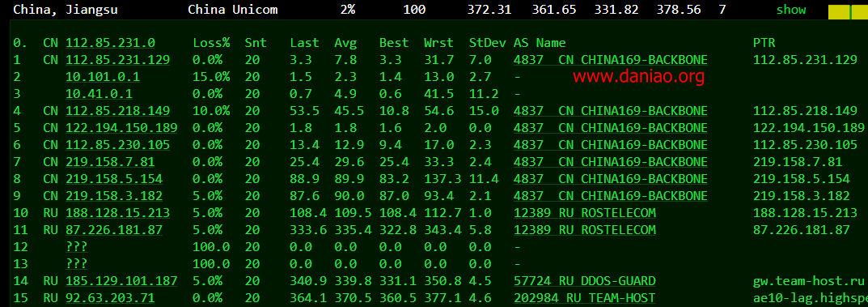The image size is (868, 307).
Task: Click the www.daniao.org watermark text
Action: click(638, 76)
